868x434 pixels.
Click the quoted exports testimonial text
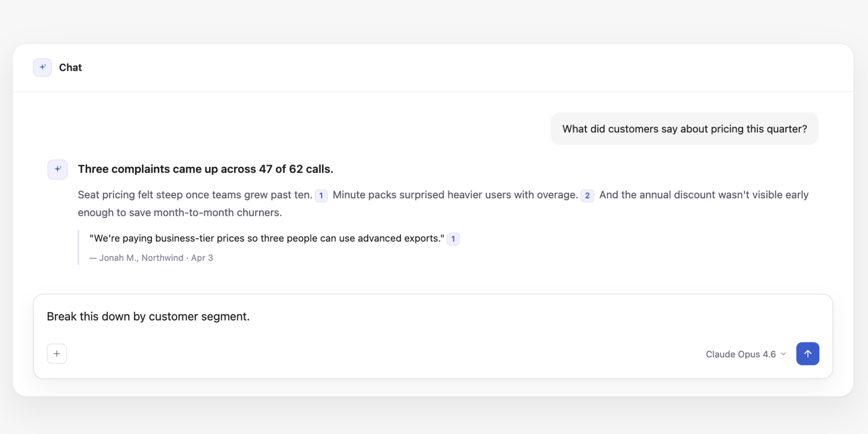coord(266,238)
